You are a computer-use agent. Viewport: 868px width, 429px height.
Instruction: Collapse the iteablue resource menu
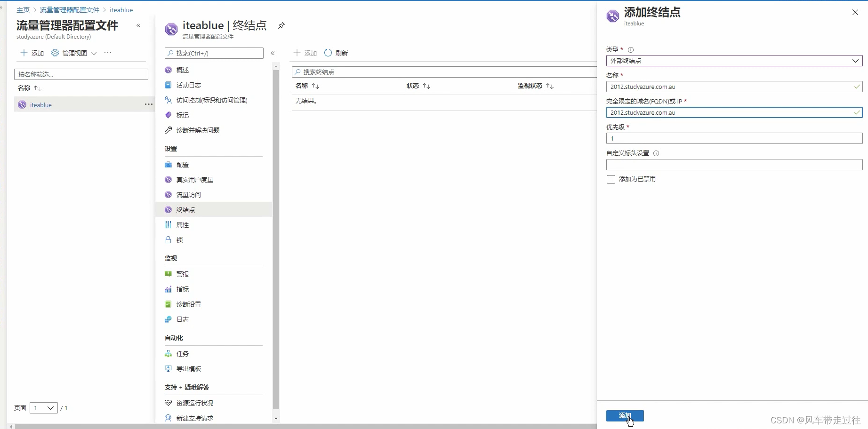tap(273, 53)
